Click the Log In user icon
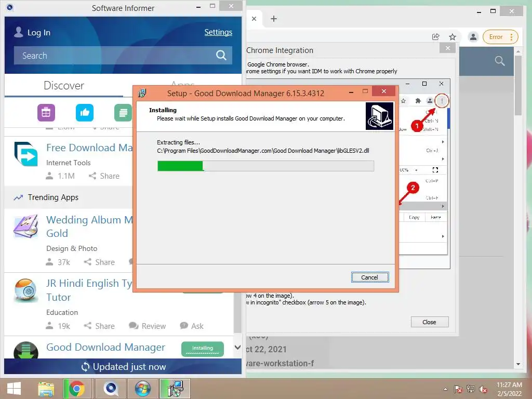Viewport: 532px width, 399px height. [19, 32]
